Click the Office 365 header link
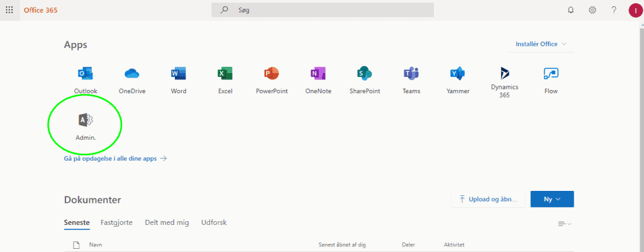Screen dimensions: 644x252 tap(41, 10)
